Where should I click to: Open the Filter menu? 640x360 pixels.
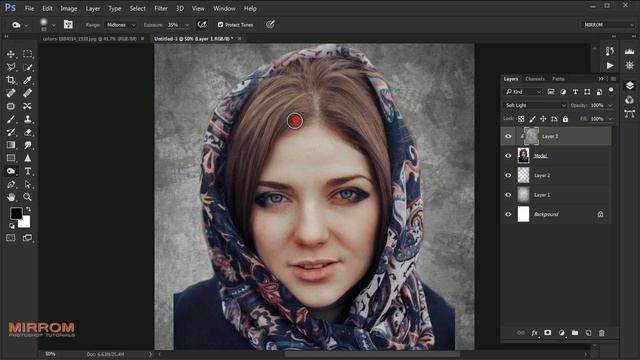(161, 8)
